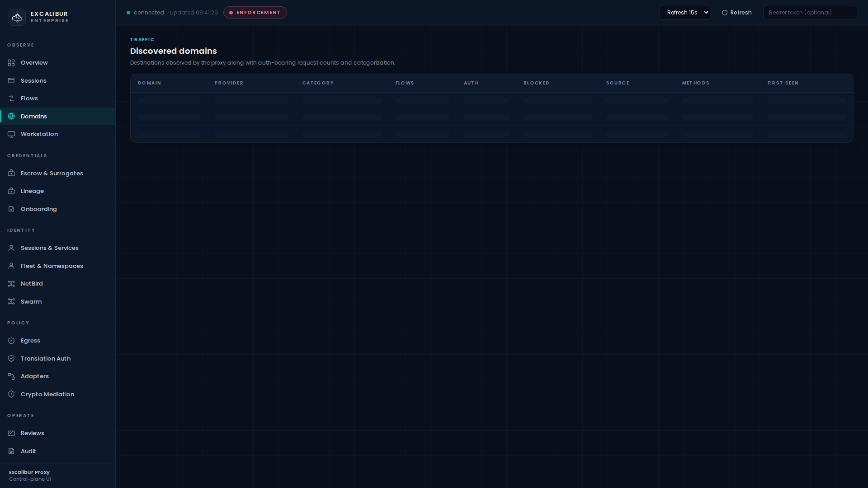Open the Sessions menu item
This screenshot has height=488, width=868.
click(33, 81)
